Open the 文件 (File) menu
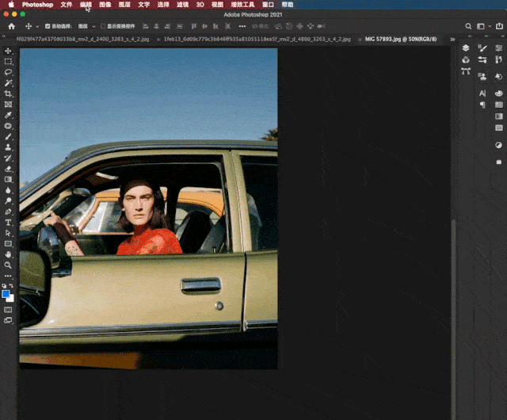 [x=67, y=5]
